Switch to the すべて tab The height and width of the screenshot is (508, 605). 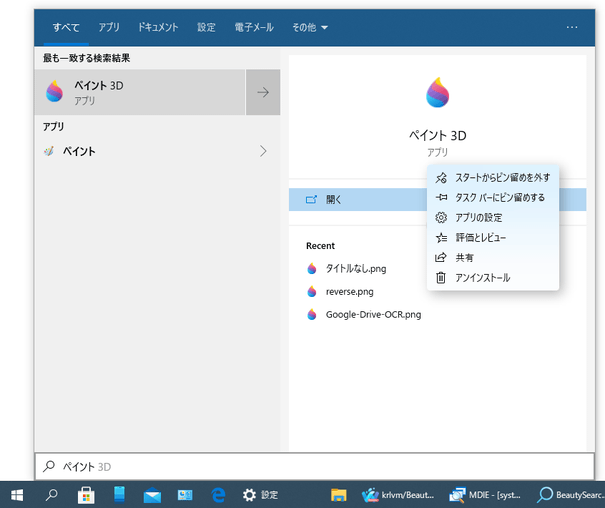pyautogui.click(x=66, y=27)
